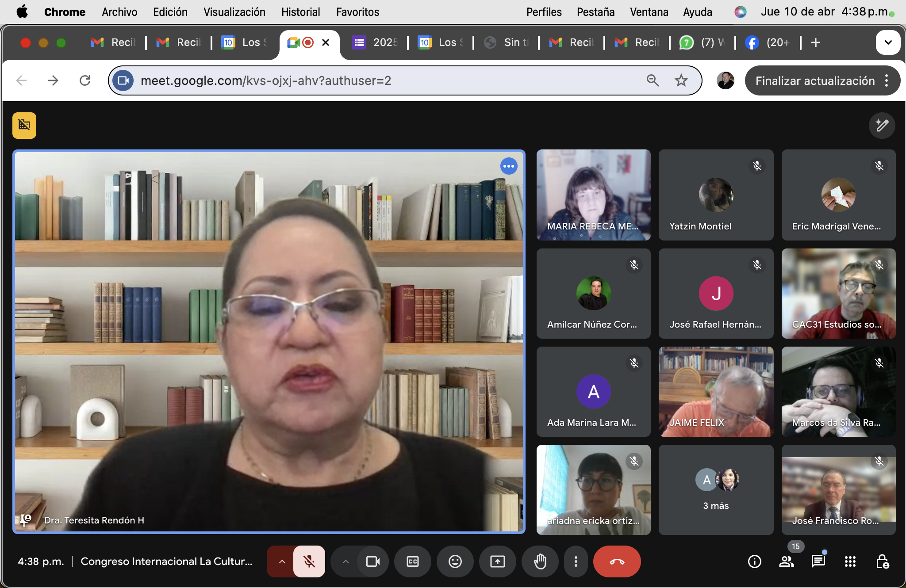This screenshot has width=906, height=588.
Task: Click the present screen icon
Action: point(497,561)
